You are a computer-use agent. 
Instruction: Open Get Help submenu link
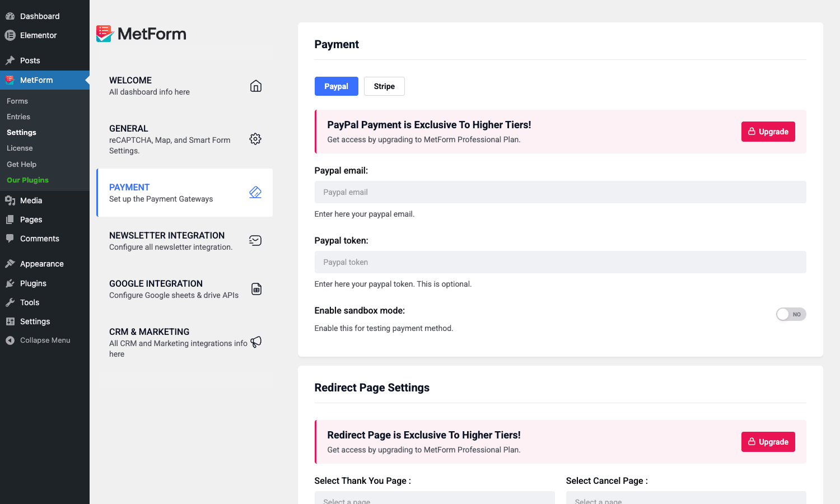click(x=21, y=164)
